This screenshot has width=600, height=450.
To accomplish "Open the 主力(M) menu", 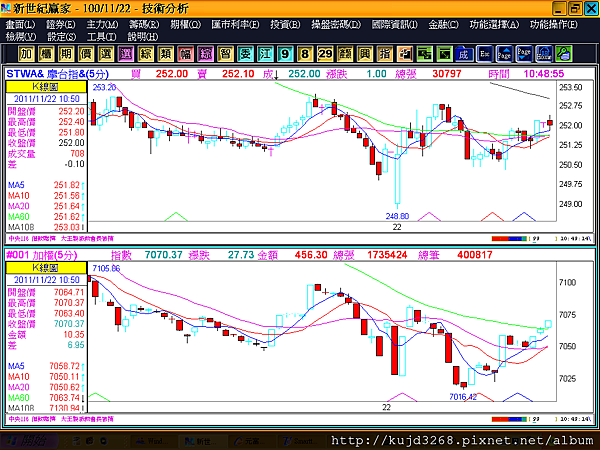I will 102,24.
